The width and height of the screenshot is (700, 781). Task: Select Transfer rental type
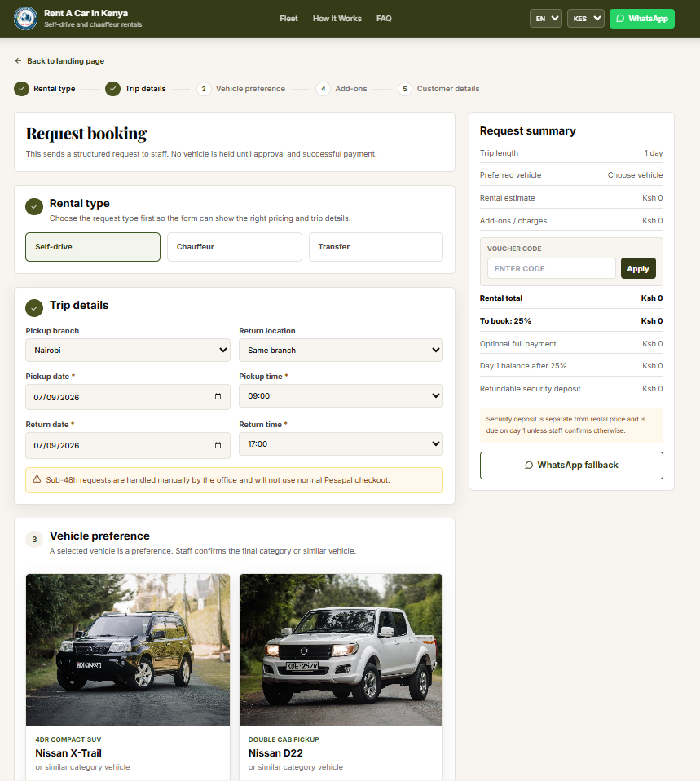click(376, 247)
